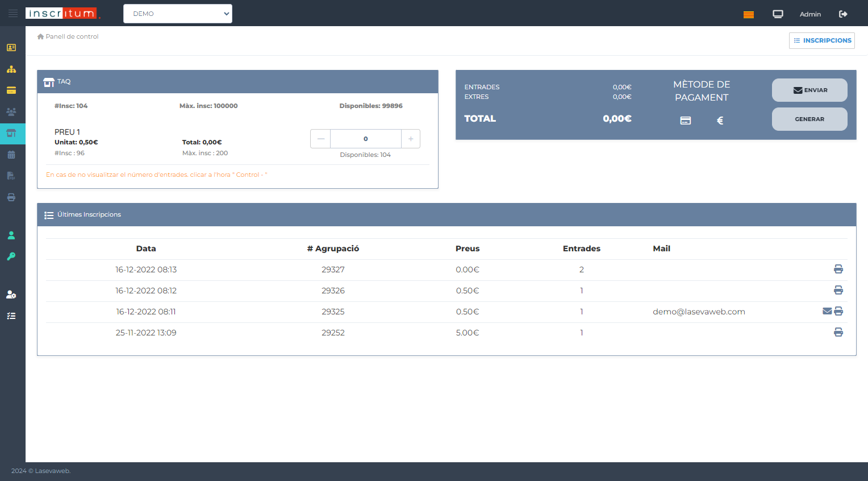Screen dimensions: 868x481
Task: Open the group of people sidebar icon
Action: (11, 112)
